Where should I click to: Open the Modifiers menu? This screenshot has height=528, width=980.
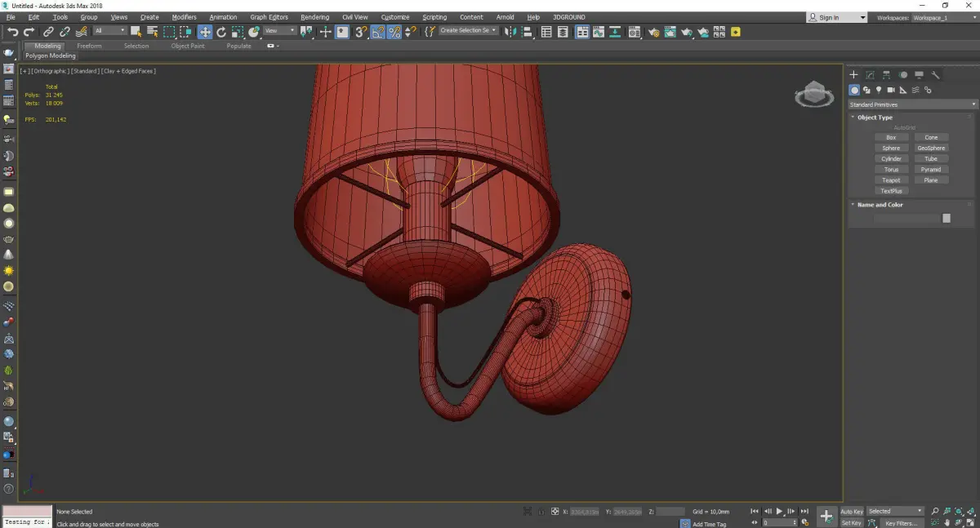[x=184, y=17]
